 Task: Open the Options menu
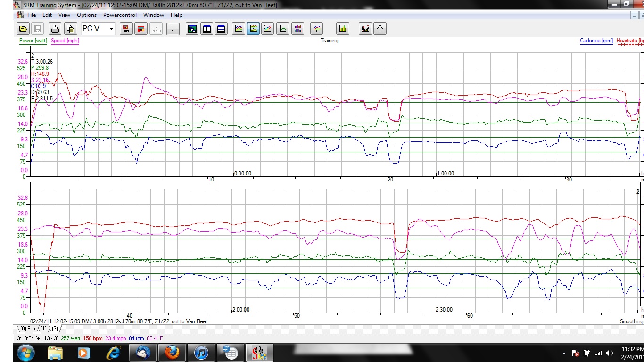87,15
